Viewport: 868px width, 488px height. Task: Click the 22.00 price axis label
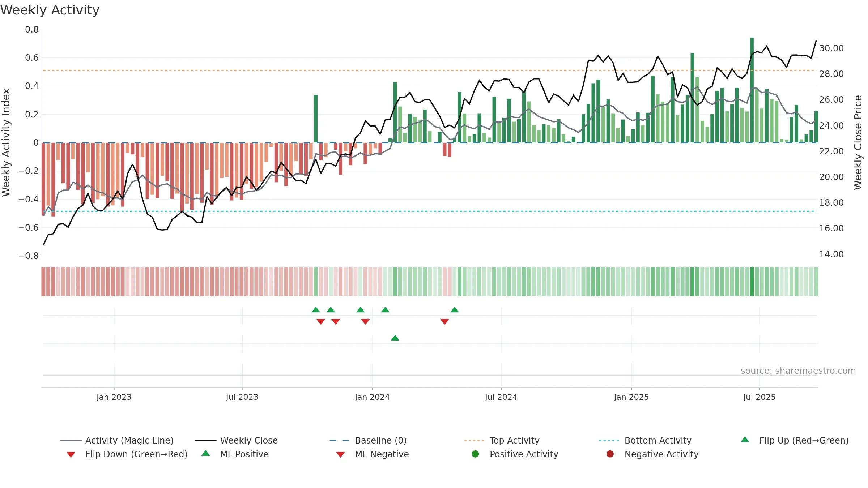[831, 151]
